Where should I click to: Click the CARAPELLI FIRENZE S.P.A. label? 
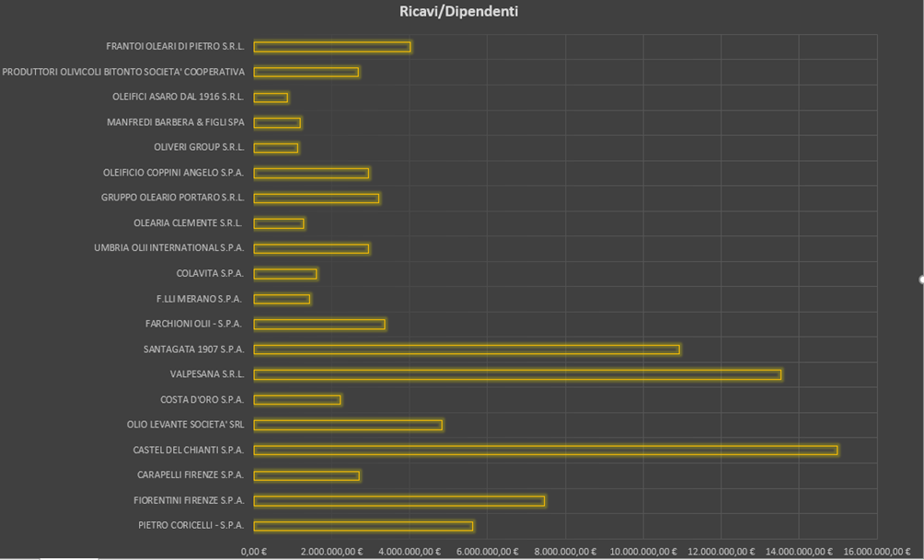(x=191, y=474)
